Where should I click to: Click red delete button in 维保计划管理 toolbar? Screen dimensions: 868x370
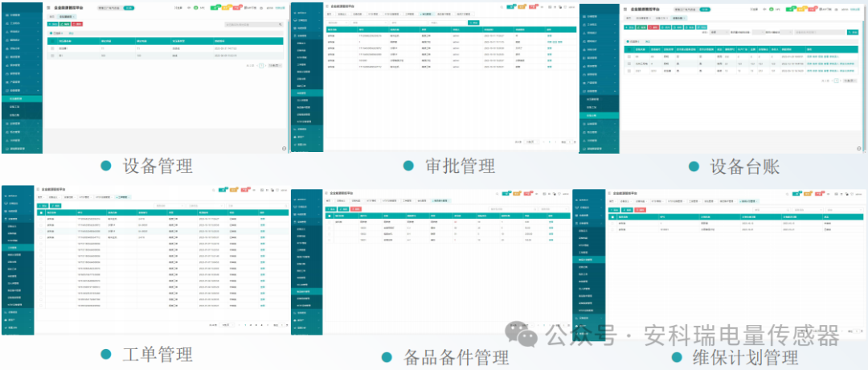pos(641,209)
